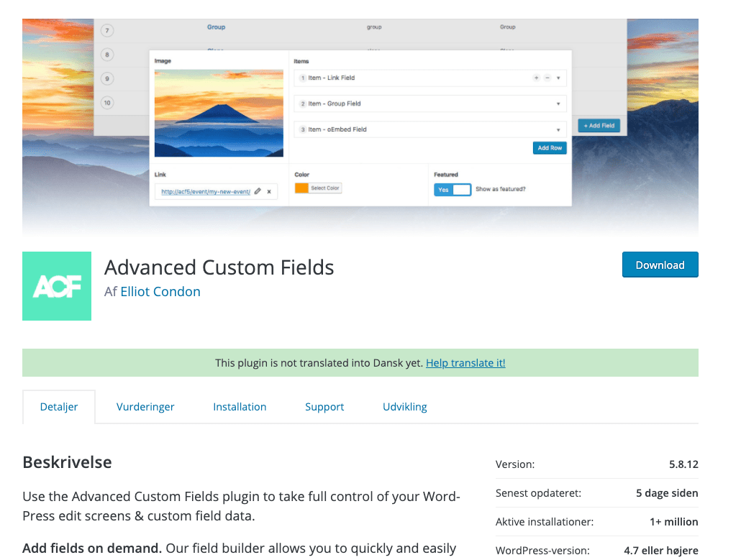This screenshot has height=560, width=741.
Task: Switch to the Vurderinger tab
Action: (x=145, y=407)
